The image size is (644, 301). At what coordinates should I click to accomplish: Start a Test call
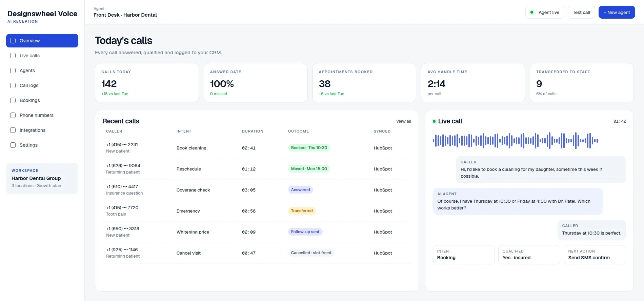[x=581, y=13]
